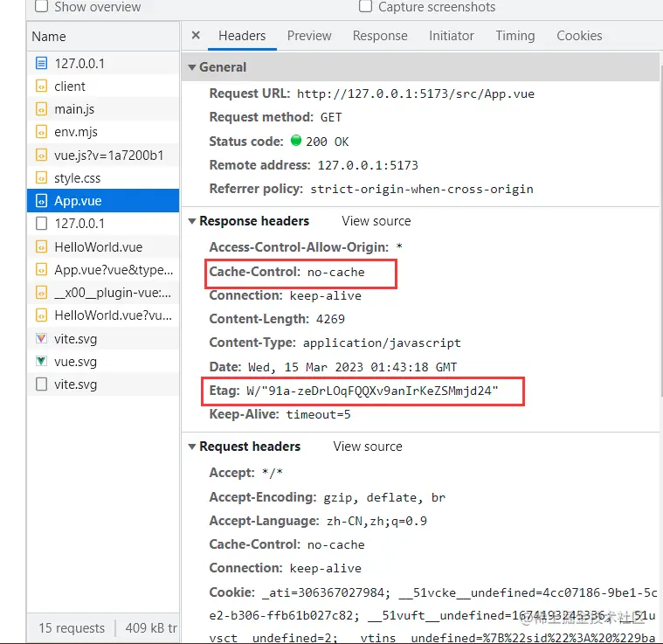Click the script icon next to client

[x=41, y=87]
